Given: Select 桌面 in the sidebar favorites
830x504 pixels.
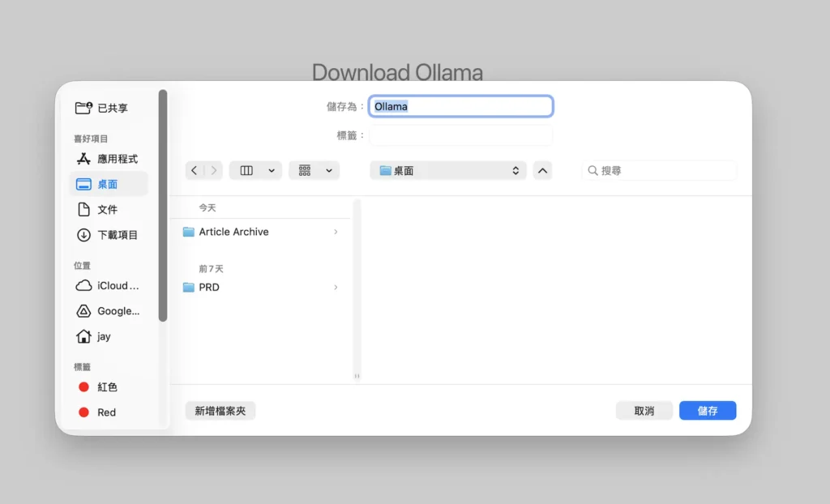Looking at the screenshot, I should 109,184.
